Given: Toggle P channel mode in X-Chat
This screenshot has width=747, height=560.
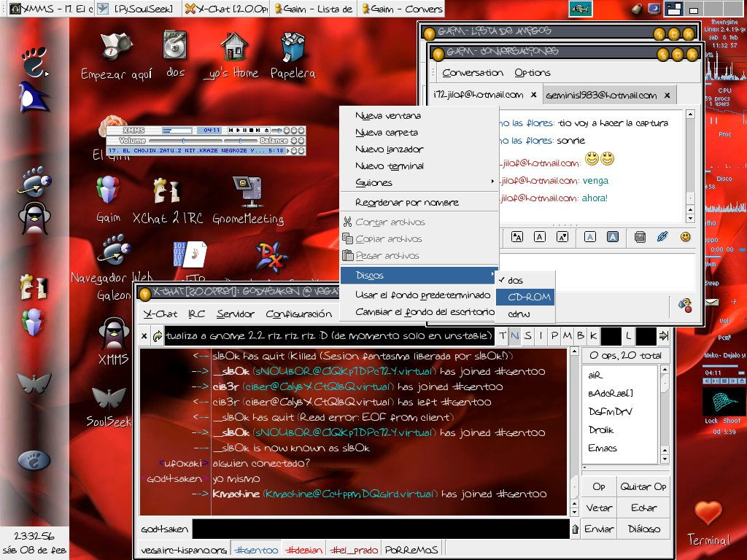Looking at the screenshot, I should coord(554,335).
